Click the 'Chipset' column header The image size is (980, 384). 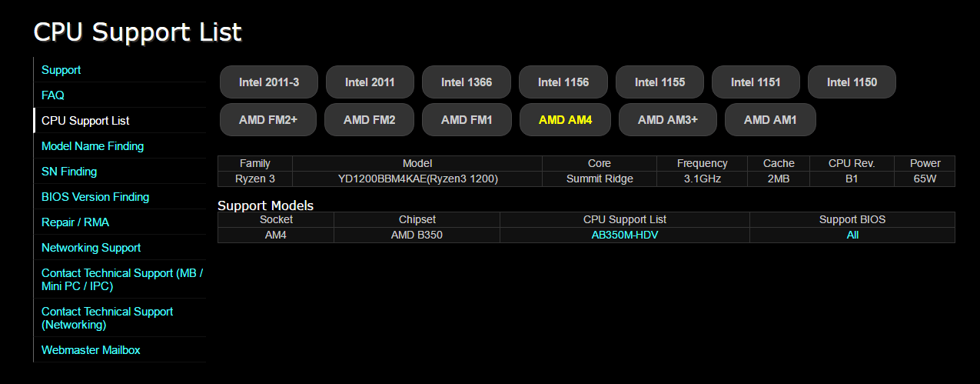[x=417, y=219]
